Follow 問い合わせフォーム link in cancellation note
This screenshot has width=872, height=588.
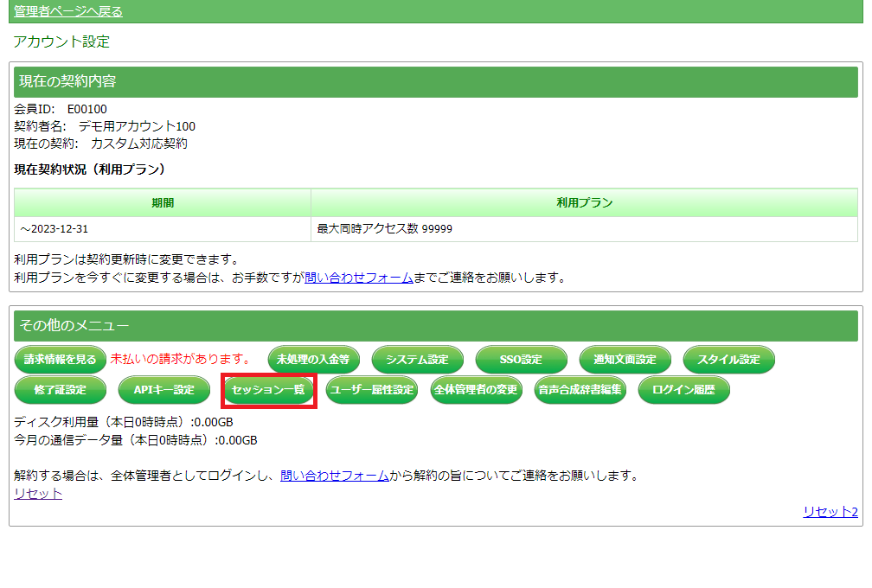tap(335, 476)
